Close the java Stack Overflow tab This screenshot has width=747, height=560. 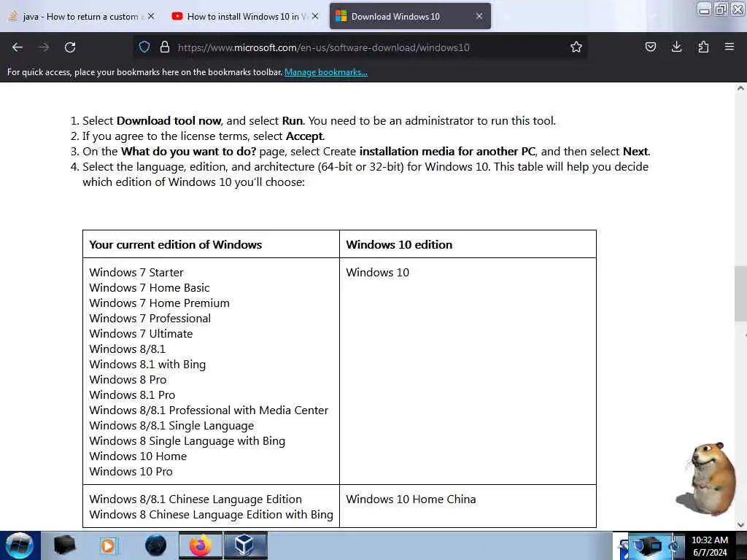(151, 16)
